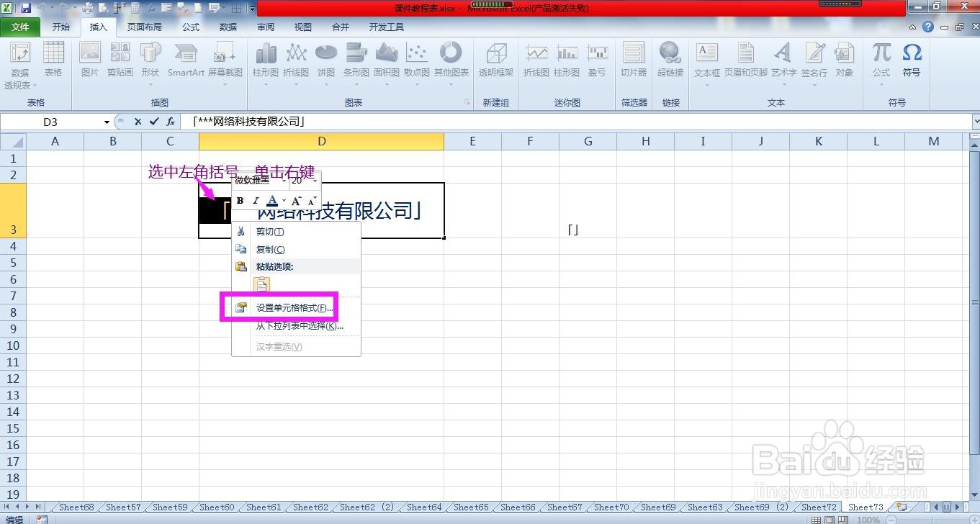Choose 复制 from the context menu
Viewport: 980px width, 524px height.
coord(269,249)
